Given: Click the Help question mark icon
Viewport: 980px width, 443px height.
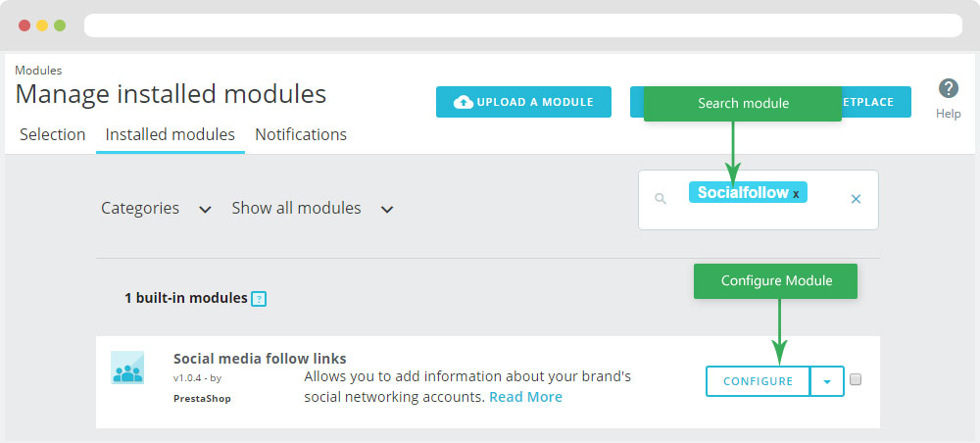Looking at the screenshot, I should (x=948, y=89).
